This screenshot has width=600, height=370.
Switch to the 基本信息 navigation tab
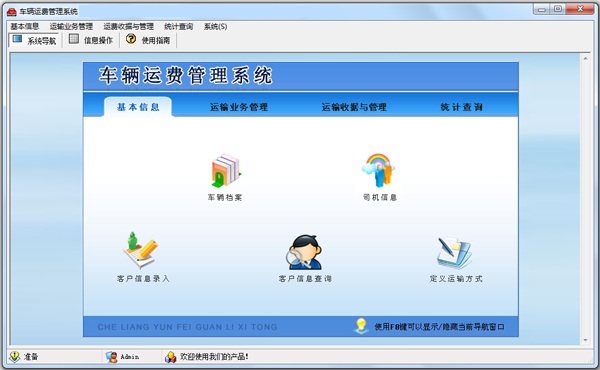click(138, 107)
